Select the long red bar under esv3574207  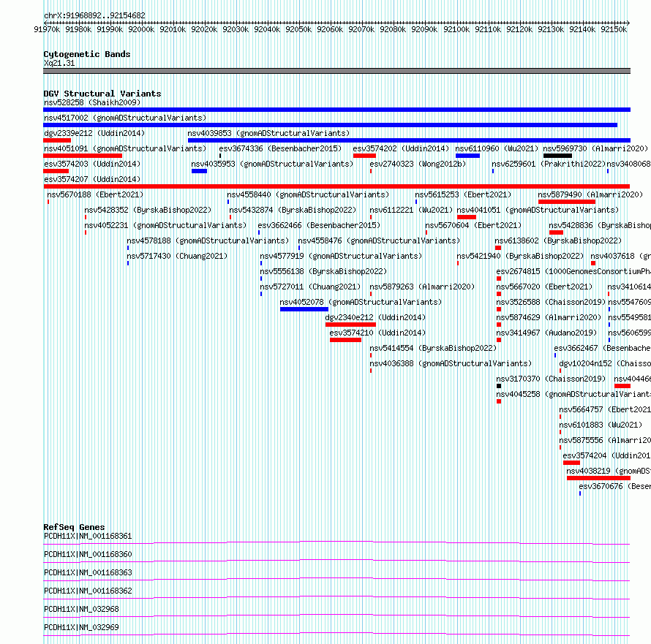click(336, 186)
